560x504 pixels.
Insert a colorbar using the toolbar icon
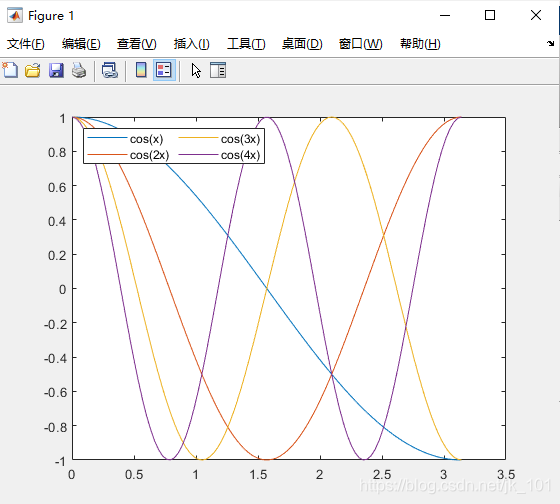[141, 70]
